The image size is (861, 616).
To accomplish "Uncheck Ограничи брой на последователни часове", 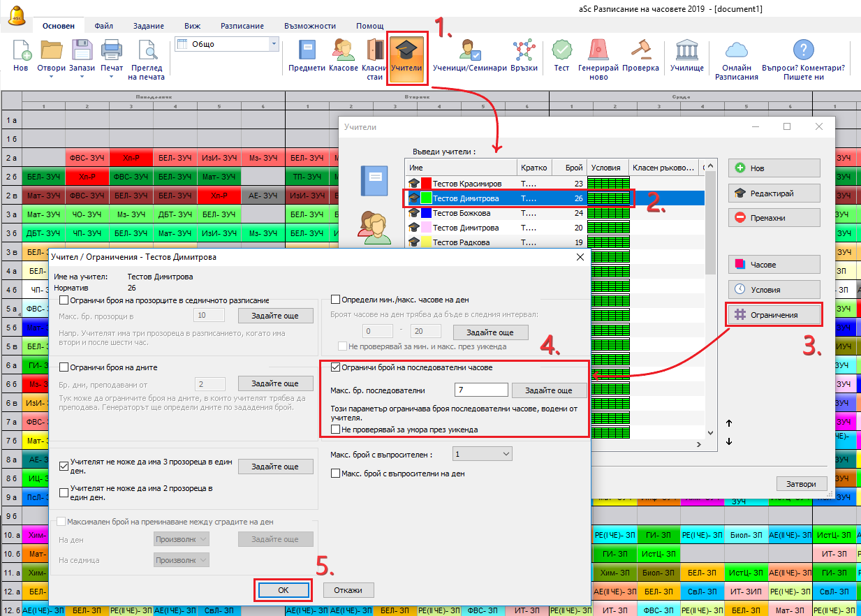I will coord(336,367).
